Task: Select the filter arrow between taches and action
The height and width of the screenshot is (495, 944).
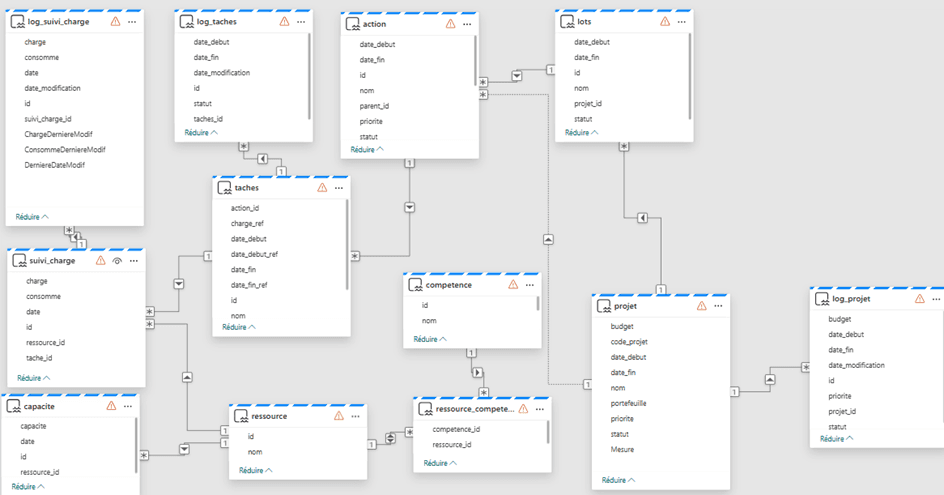Action: 408,207
